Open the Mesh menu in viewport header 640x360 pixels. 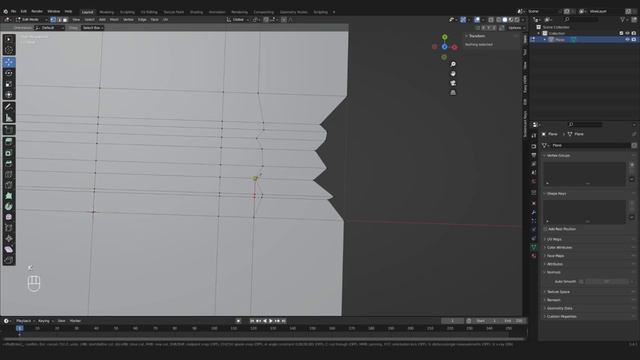114,20
